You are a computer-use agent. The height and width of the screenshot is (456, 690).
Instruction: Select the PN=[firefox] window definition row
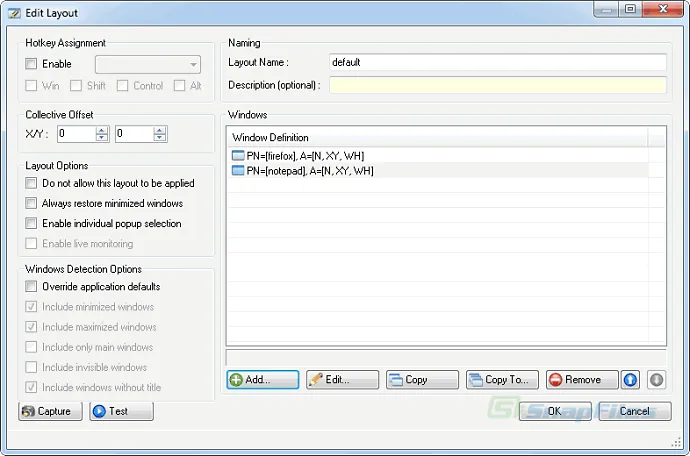click(438, 155)
